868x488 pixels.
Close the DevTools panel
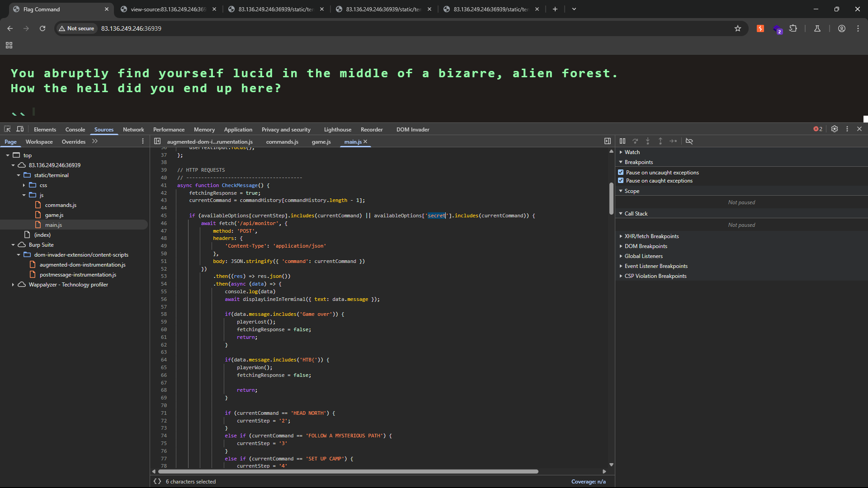859,129
